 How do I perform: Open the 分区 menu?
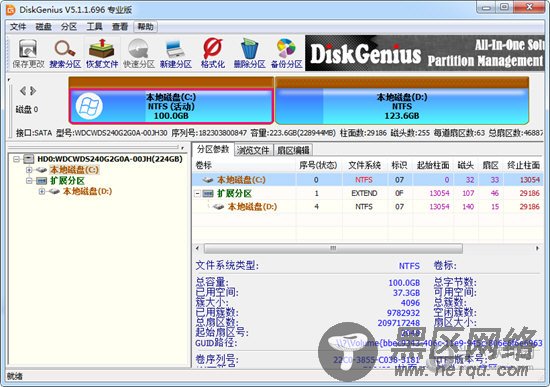(x=68, y=27)
